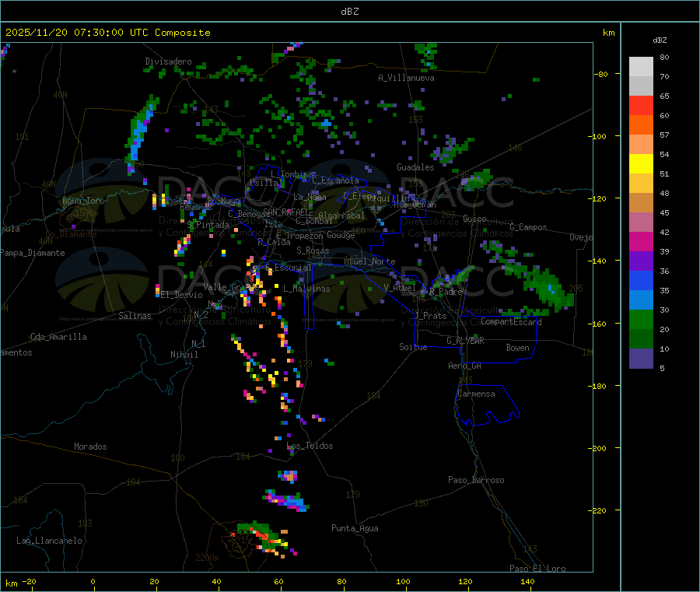Click the Pampa_Diamante label
The width and height of the screenshot is (700, 592).
click(x=25, y=252)
